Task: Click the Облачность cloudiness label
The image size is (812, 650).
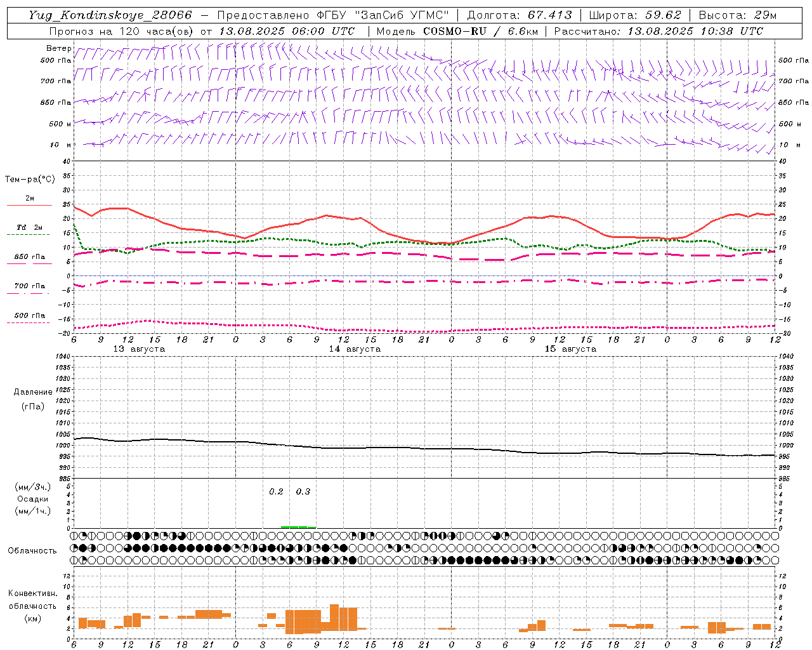Action: (x=32, y=550)
